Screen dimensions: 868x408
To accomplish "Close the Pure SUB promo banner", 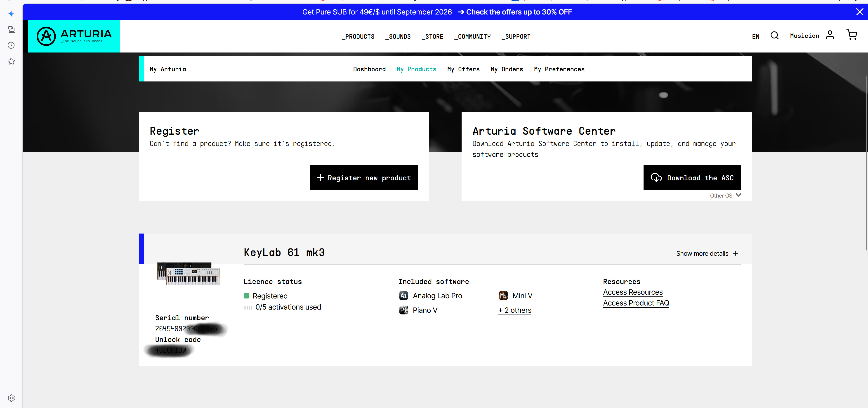I will [860, 12].
